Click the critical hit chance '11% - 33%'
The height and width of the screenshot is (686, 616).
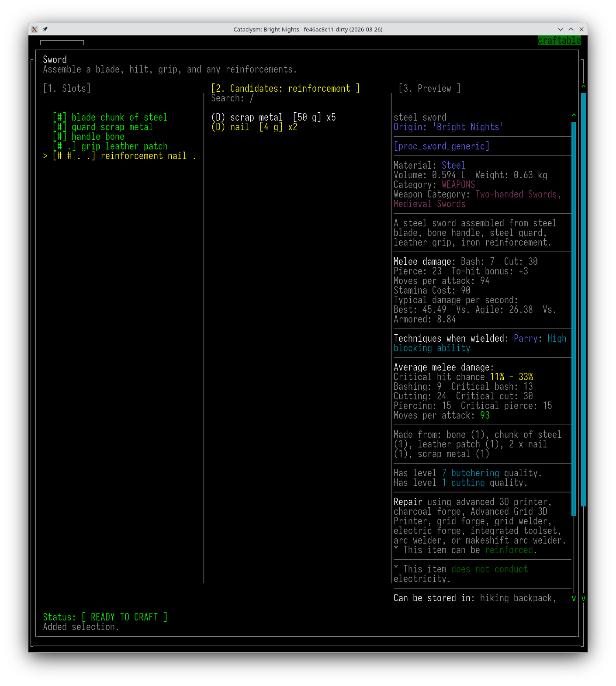tap(511, 377)
